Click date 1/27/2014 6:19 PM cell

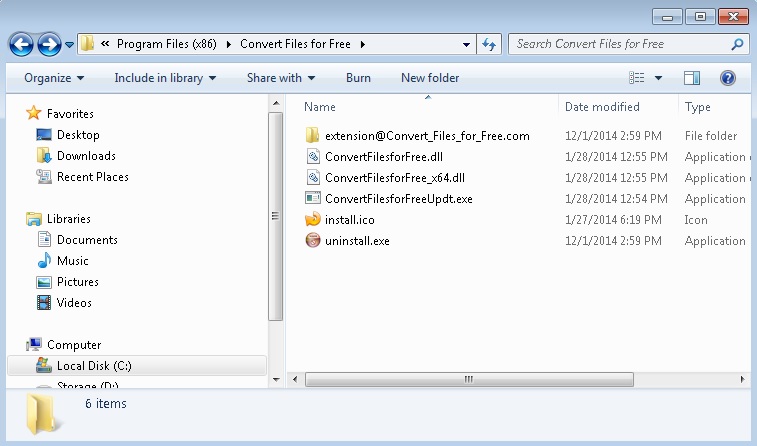(613, 220)
